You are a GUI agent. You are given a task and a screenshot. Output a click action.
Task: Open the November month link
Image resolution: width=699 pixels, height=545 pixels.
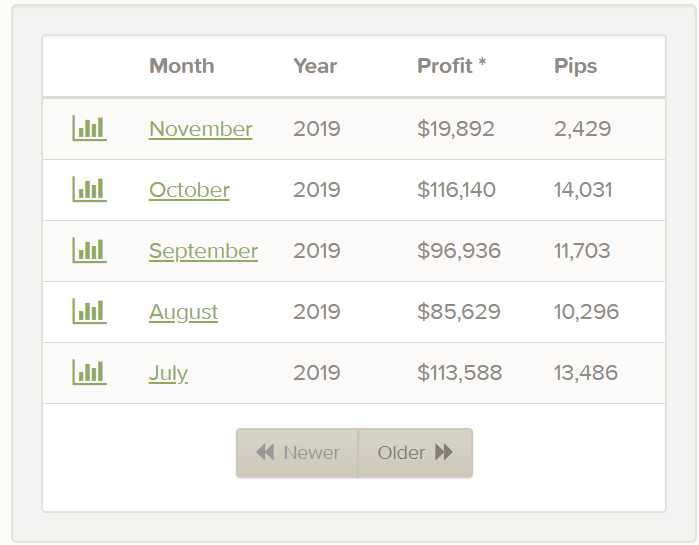[x=200, y=129]
